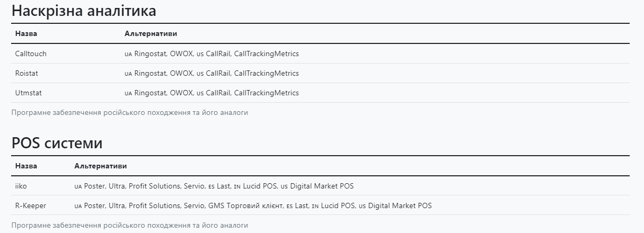Select the Roistat name cell

pos(27,73)
